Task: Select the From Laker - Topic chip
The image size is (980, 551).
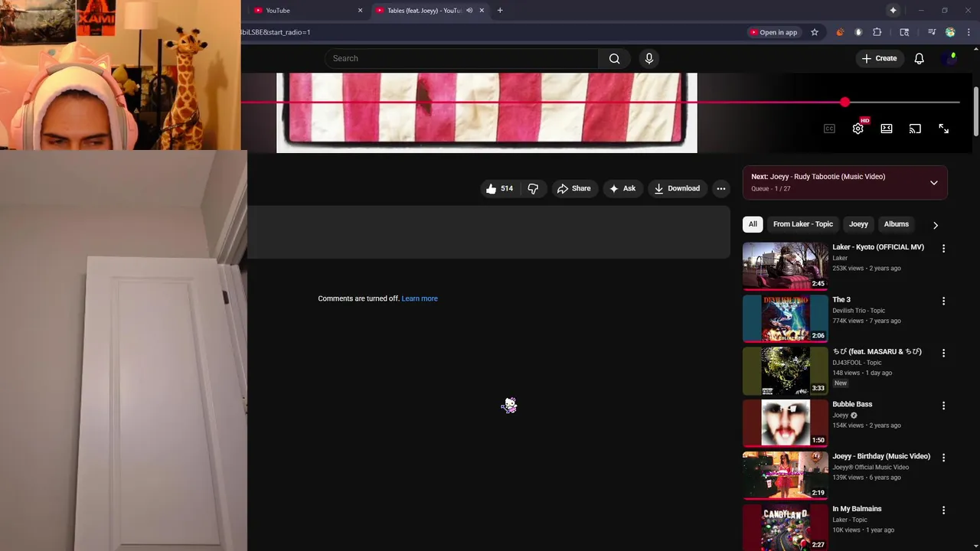Action: click(802, 224)
